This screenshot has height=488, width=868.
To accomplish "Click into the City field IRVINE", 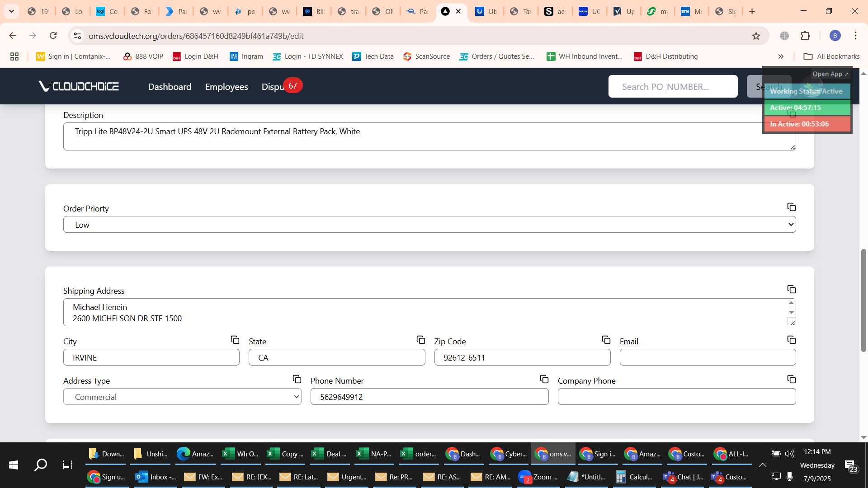I will tap(151, 357).
